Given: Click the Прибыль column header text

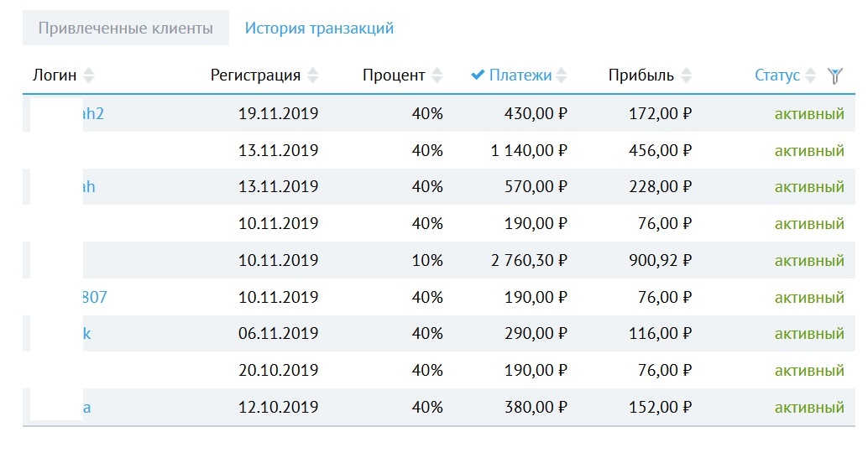Looking at the screenshot, I should coord(641,75).
